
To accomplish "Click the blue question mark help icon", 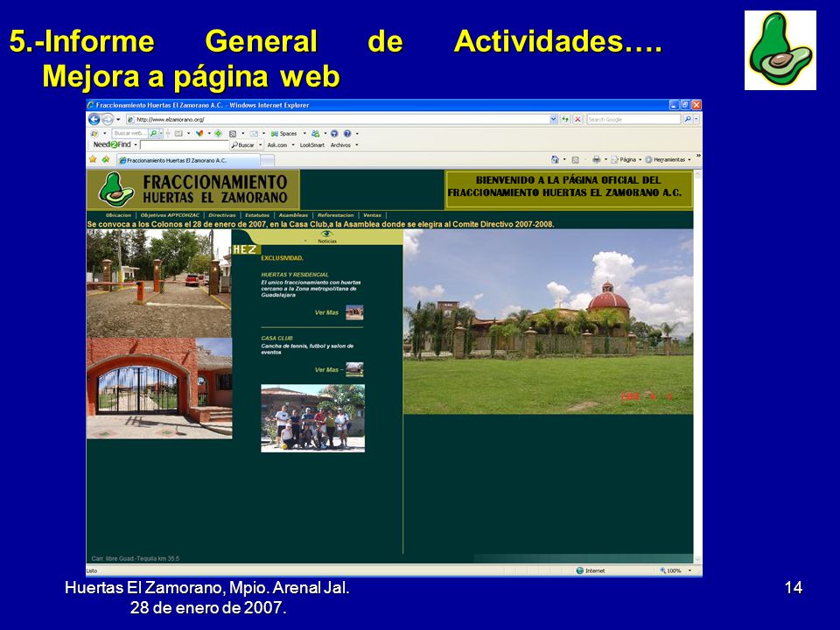I will coord(347,133).
